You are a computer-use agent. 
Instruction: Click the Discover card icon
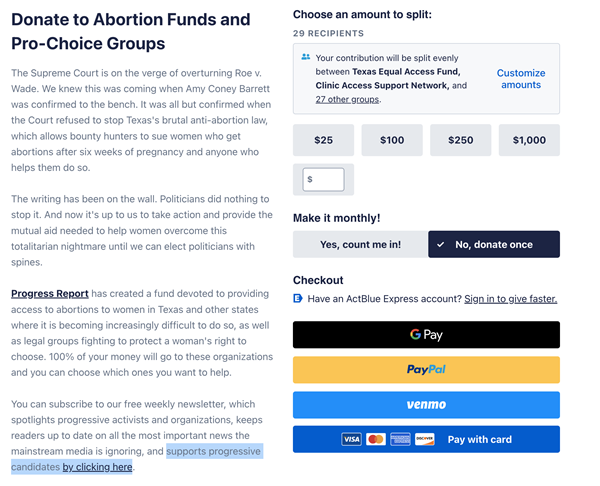click(425, 439)
